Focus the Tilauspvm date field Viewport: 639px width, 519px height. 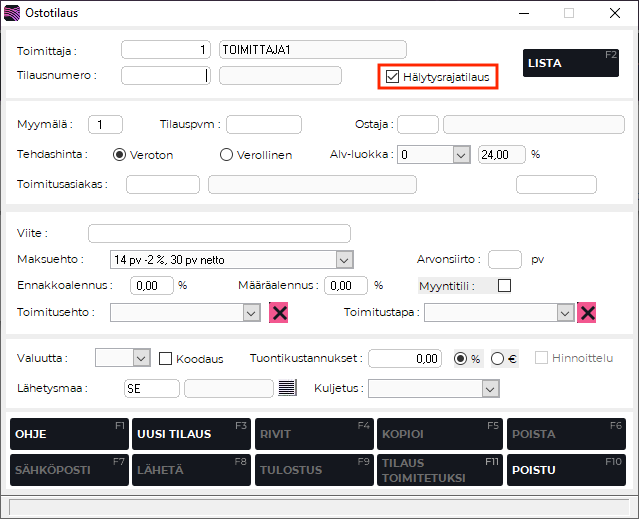coord(264,125)
